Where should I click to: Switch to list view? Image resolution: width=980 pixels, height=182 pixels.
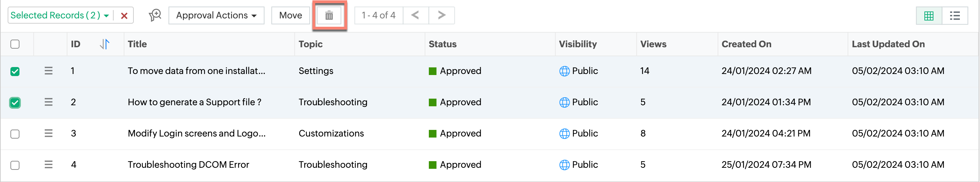(x=955, y=16)
